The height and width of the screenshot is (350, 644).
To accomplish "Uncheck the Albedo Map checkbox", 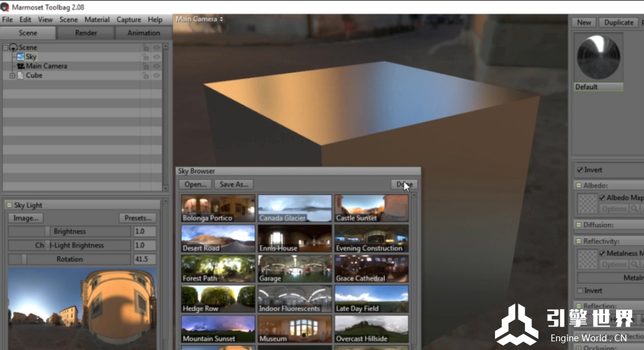I will (602, 198).
